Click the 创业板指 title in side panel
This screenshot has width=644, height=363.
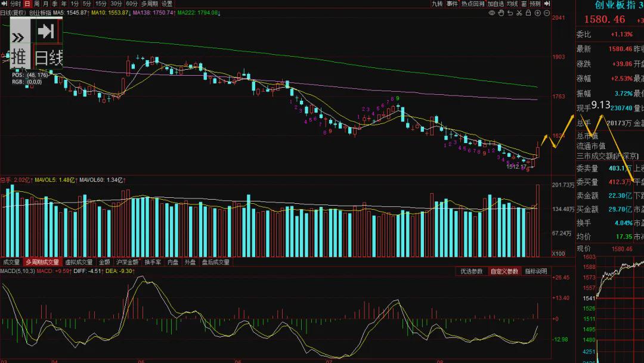pos(614,5)
